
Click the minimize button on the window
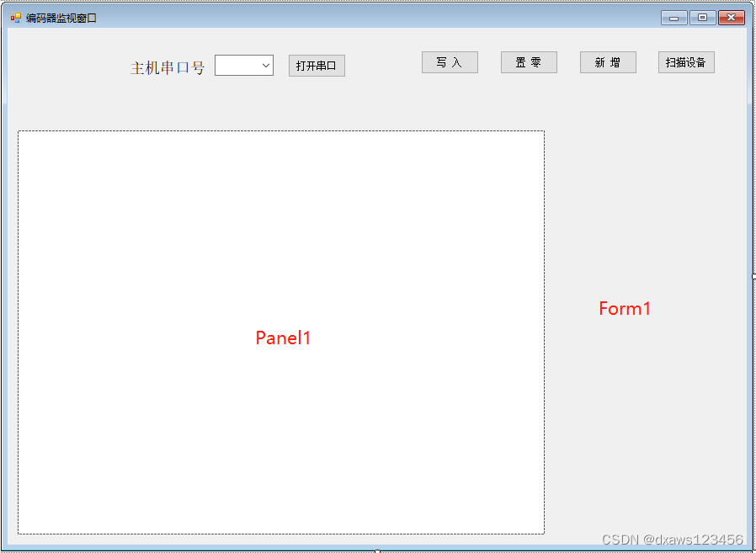coord(673,17)
